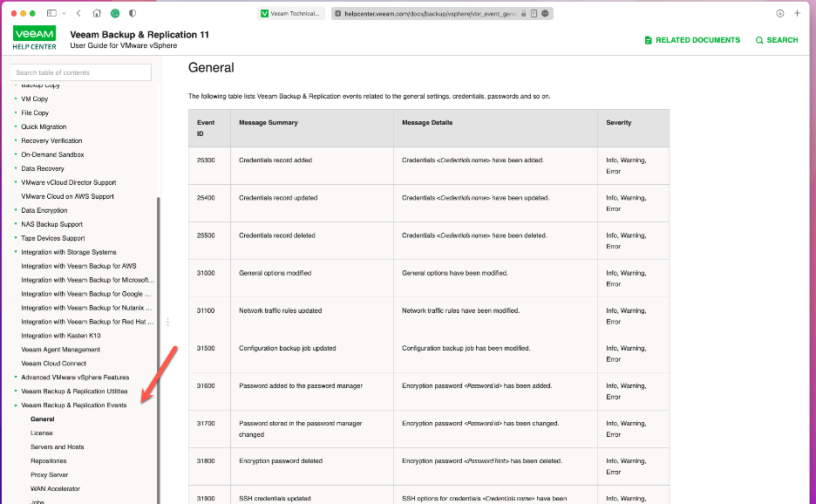Select WAN Accelerator under Events
Image resolution: width=816 pixels, height=504 pixels.
55,489
